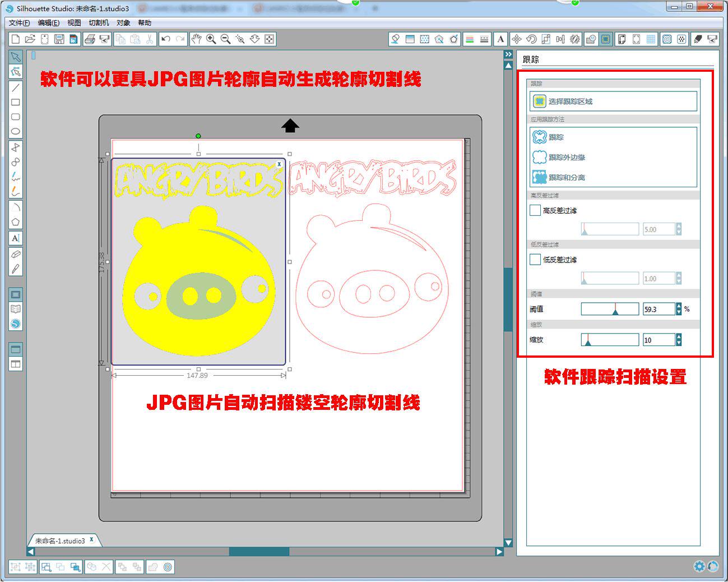Choose the Rectangle drawing tool
The image size is (728, 582).
16,102
